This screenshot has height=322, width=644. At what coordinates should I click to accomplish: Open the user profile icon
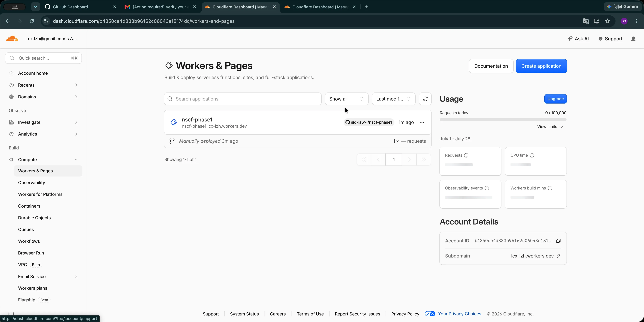pos(633,39)
